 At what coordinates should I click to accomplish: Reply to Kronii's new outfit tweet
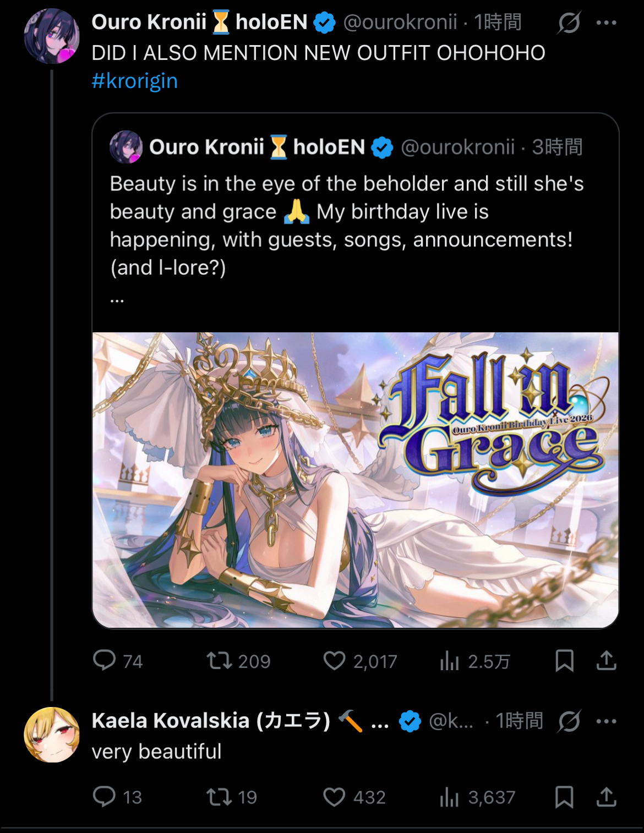point(105,660)
